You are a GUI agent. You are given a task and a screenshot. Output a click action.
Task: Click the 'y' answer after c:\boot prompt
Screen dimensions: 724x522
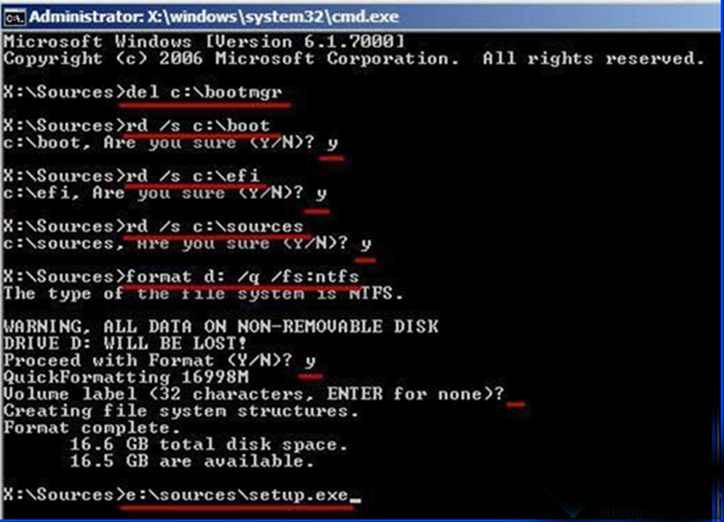pos(332,143)
